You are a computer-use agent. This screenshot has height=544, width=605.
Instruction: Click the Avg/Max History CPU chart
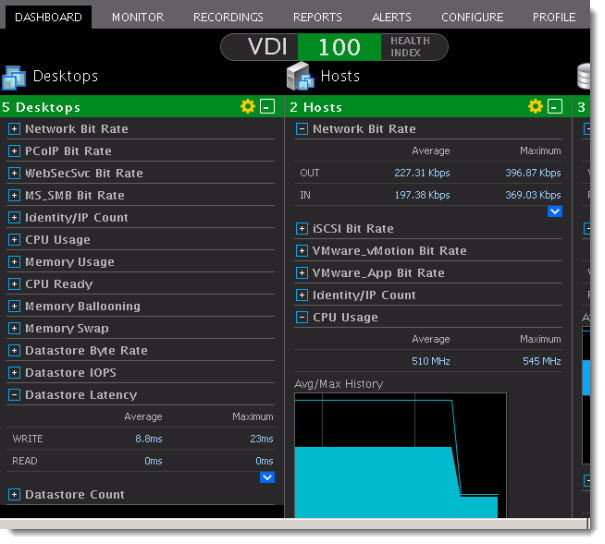[x=401, y=455]
